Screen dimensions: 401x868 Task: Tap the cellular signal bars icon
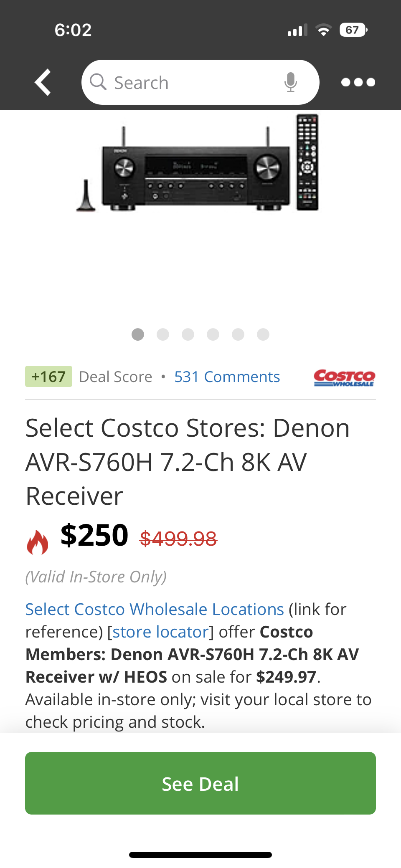tap(297, 30)
